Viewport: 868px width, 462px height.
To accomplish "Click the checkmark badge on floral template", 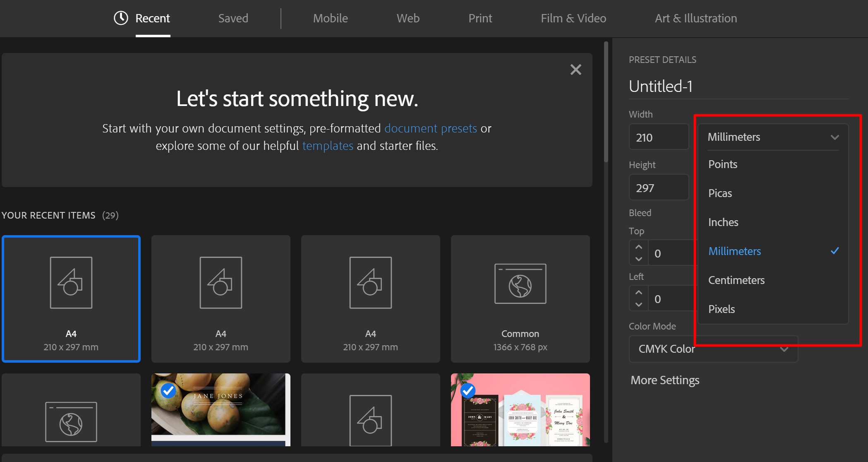I will [x=468, y=390].
